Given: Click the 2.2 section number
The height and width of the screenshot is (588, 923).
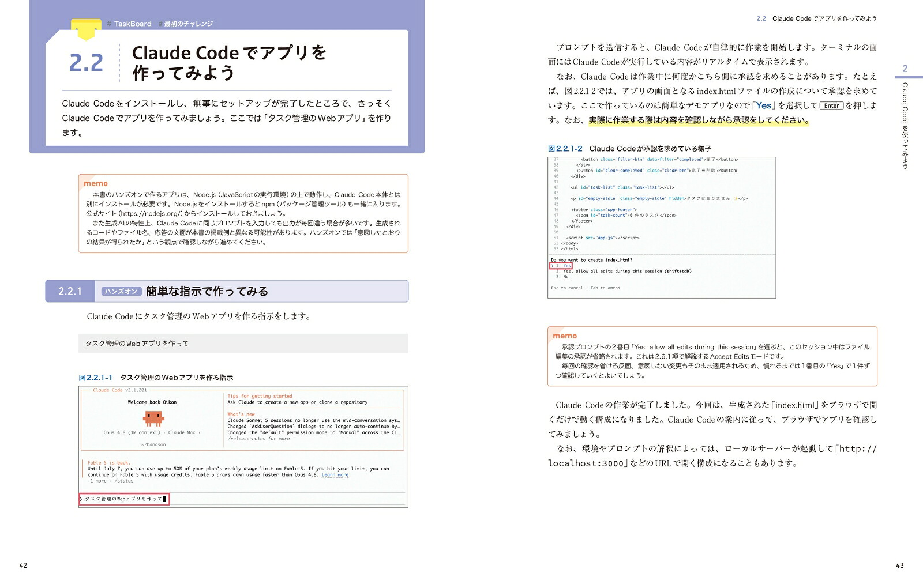Looking at the screenshot, I should coord(86,63).
